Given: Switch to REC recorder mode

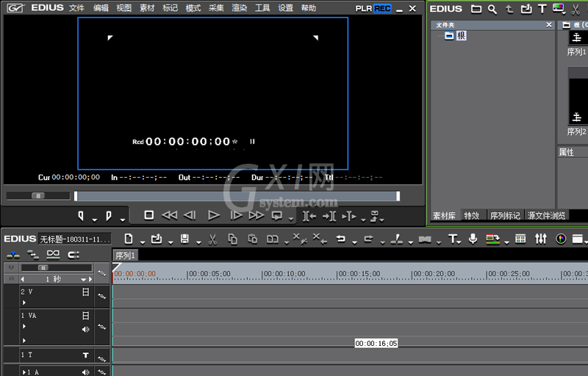Looking at the screenshot, I should pyautogui.click(x=382, y=8).
